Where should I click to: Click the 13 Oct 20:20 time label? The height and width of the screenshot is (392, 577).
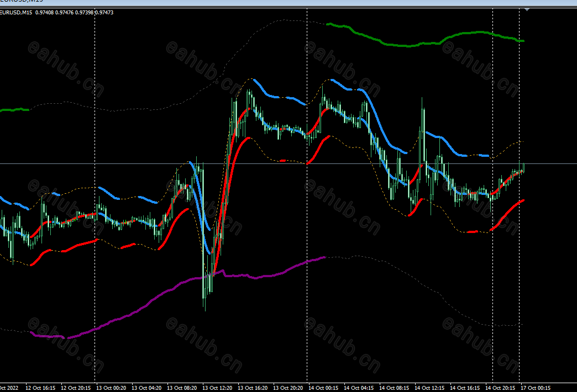(288, 388)
